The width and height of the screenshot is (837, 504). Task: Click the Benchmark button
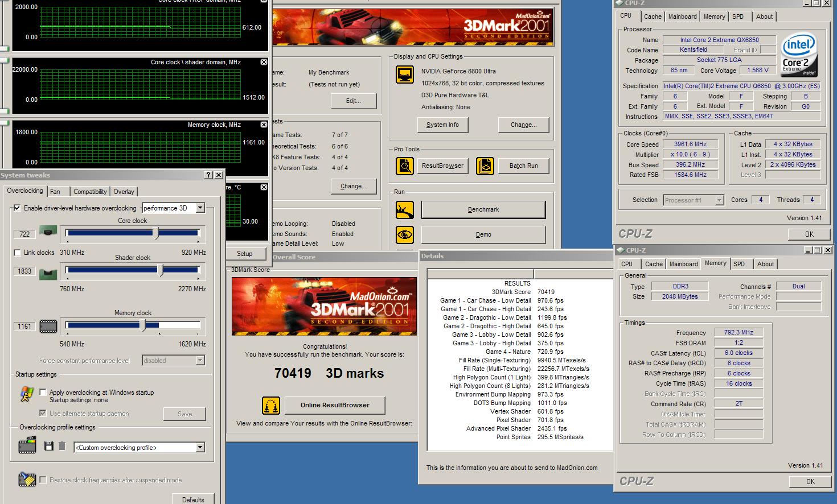[483, 210]
